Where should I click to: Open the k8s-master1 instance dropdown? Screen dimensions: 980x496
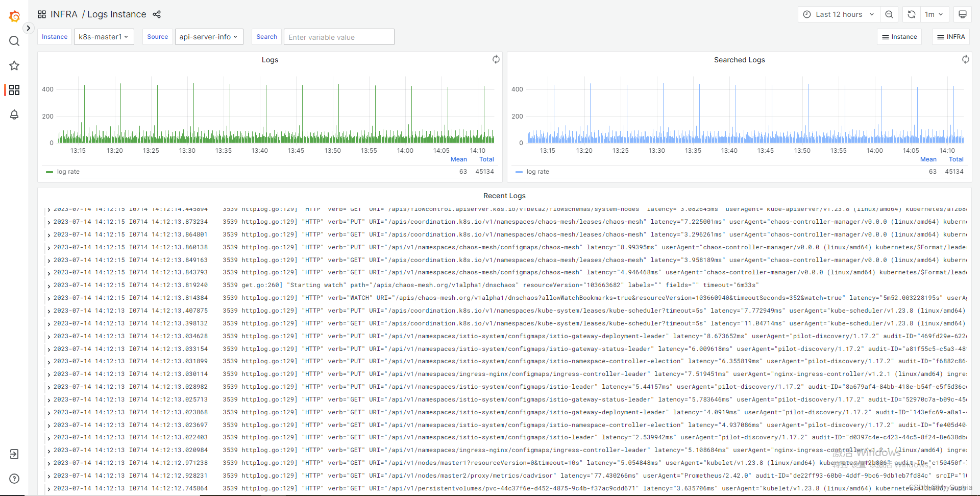click(104, 37)
